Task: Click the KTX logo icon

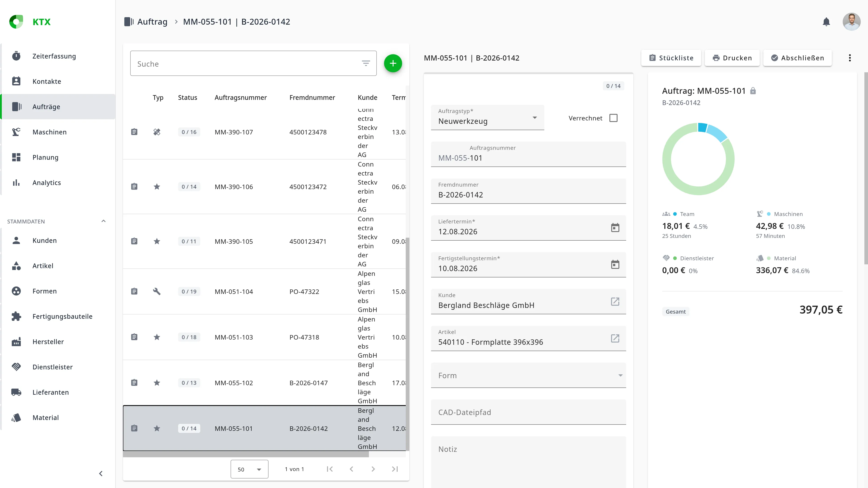Action: coord(16,22)
